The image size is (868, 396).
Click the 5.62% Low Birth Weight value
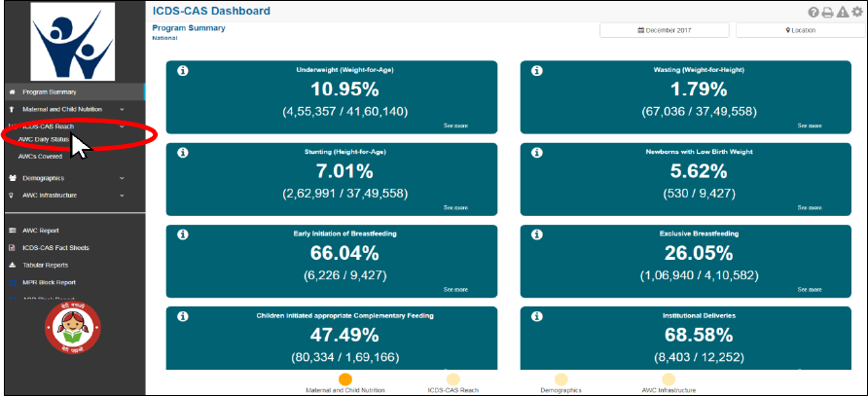click(x=699, y=171)
